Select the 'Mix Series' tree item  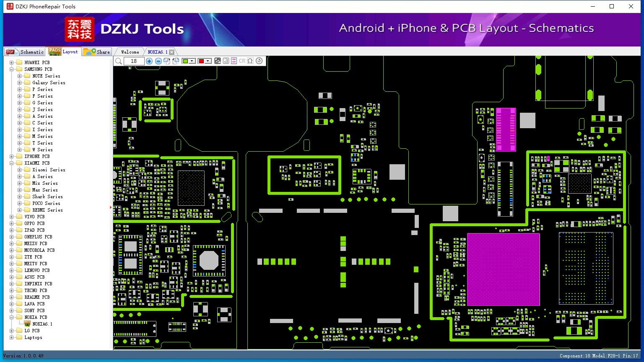coord(45,183)
